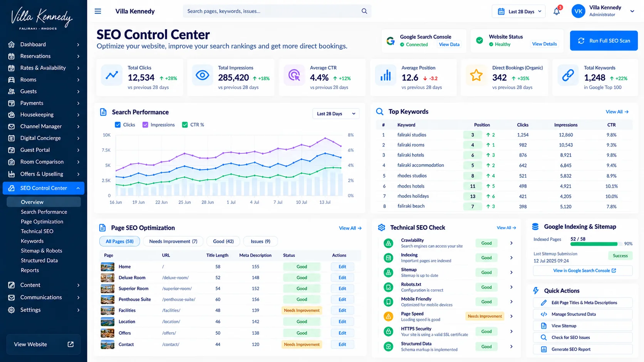Click the '/penthouse-suite/' URL cell
Viewport: 644px width, 362px height.
[x=179, y=299]
